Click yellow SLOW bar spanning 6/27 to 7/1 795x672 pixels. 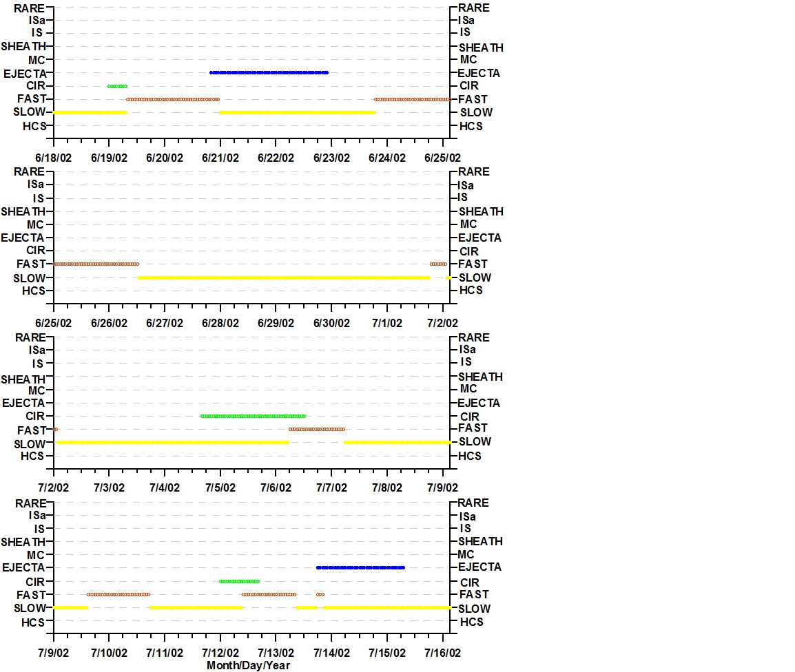(284, 277)
